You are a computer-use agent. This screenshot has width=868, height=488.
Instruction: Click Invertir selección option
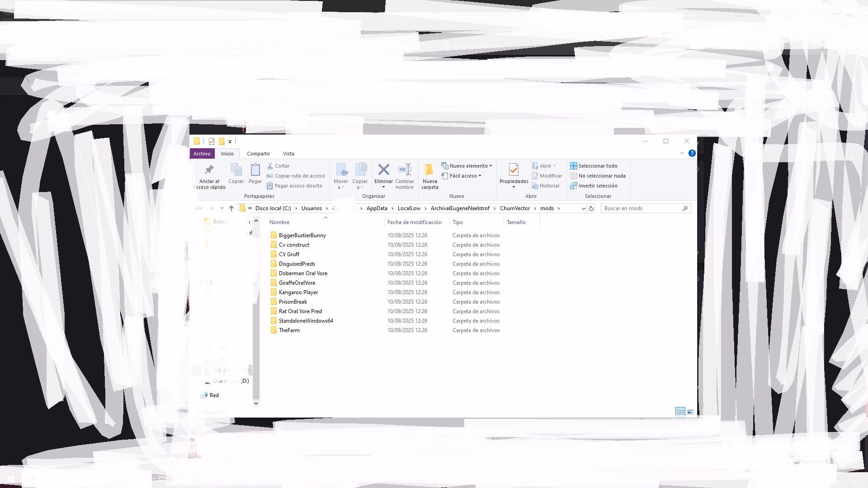click(x=598, y=186)
